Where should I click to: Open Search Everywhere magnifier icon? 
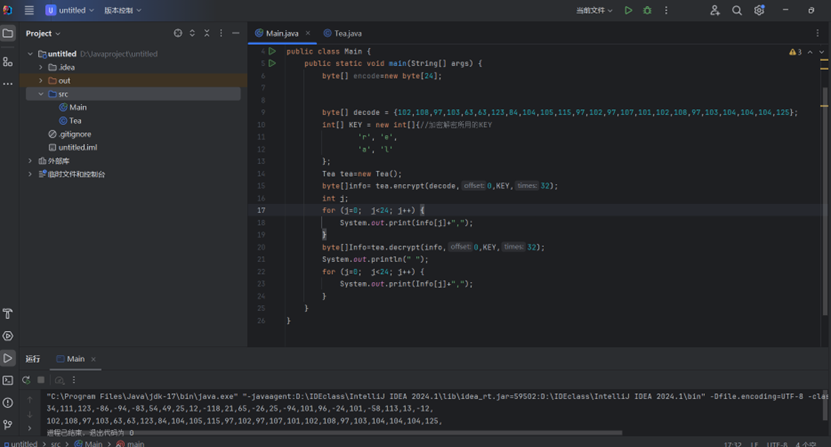click(737, 10)
